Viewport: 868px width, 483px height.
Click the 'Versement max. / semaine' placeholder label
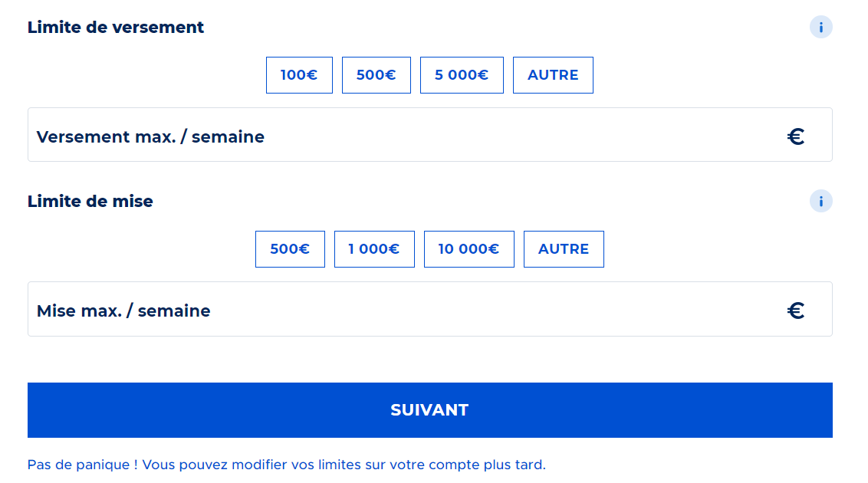[150, 137]
